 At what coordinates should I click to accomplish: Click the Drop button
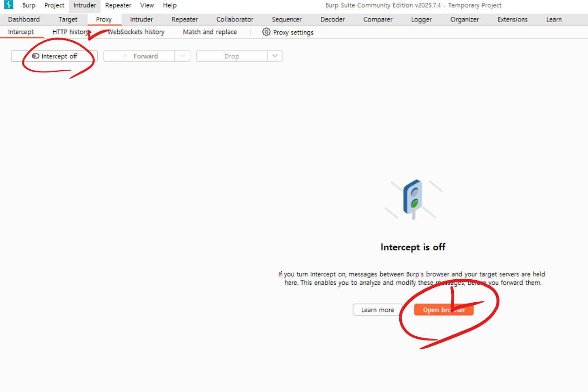click(x=232, y=56)
